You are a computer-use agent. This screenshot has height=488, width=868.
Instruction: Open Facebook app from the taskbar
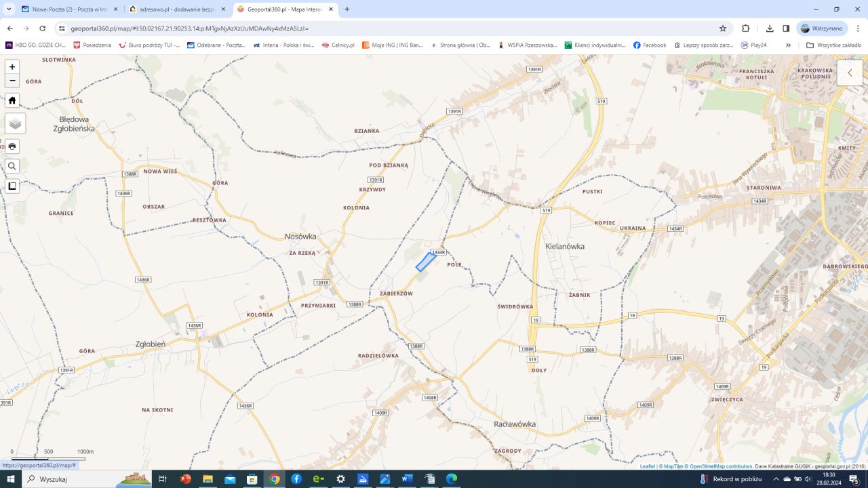(x=296, y=479)
